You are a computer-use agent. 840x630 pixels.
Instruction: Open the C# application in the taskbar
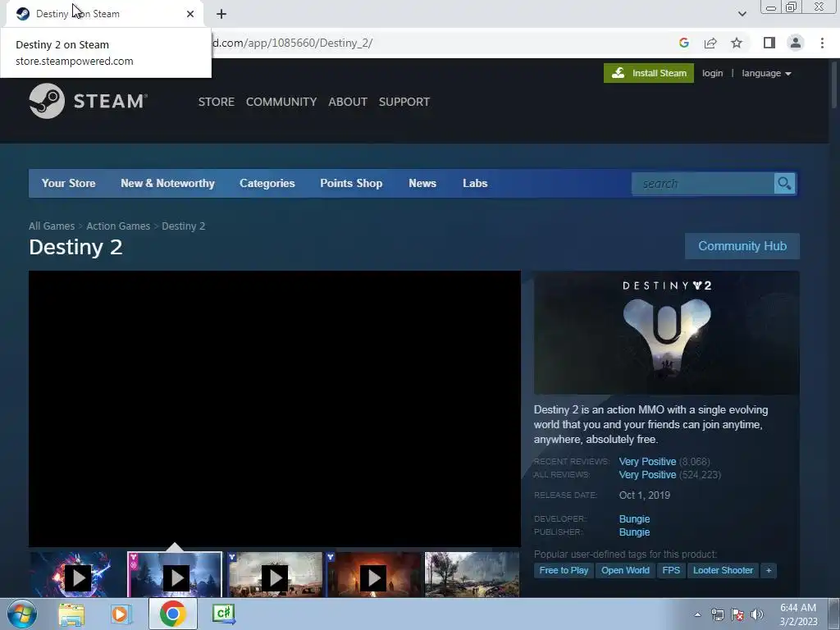(x=223, y=614)
